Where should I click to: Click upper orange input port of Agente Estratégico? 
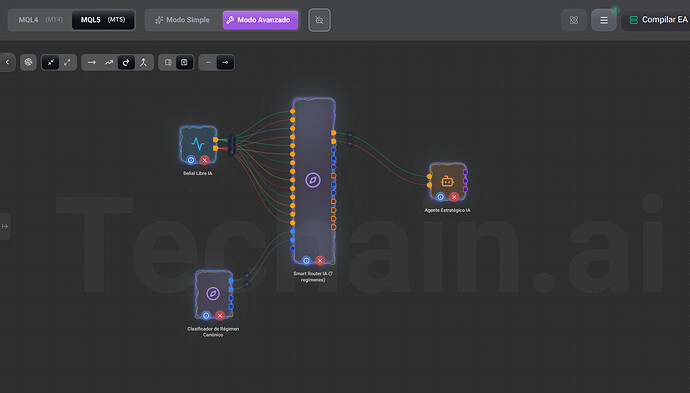tap(429, 176)
